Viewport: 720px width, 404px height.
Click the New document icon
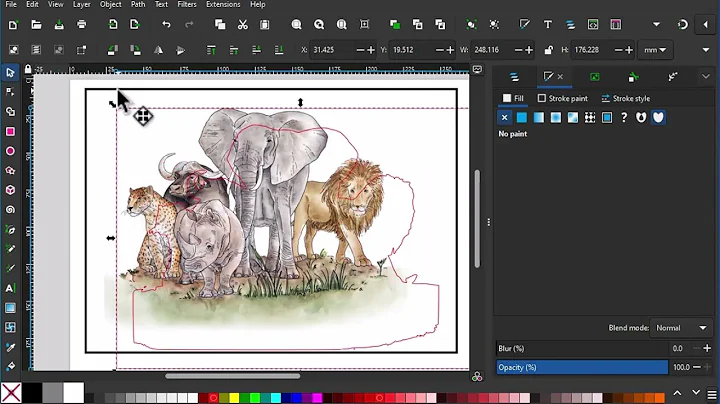[13, 25]
